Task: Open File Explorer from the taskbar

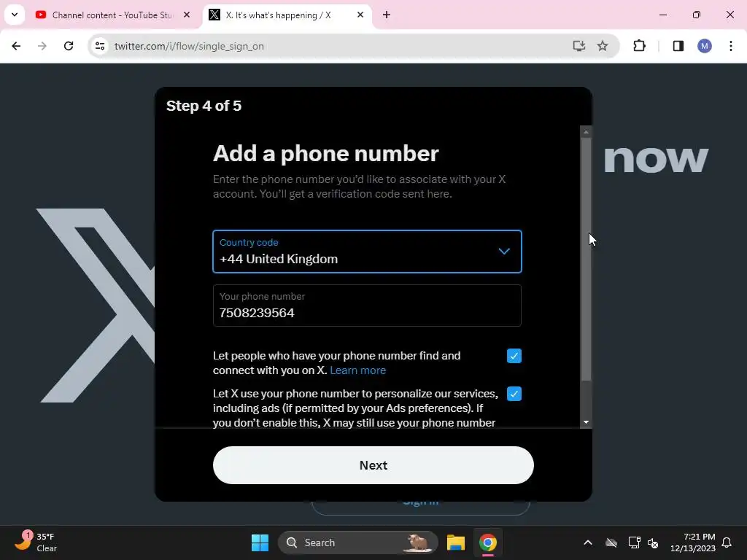Action: point(455,542)
